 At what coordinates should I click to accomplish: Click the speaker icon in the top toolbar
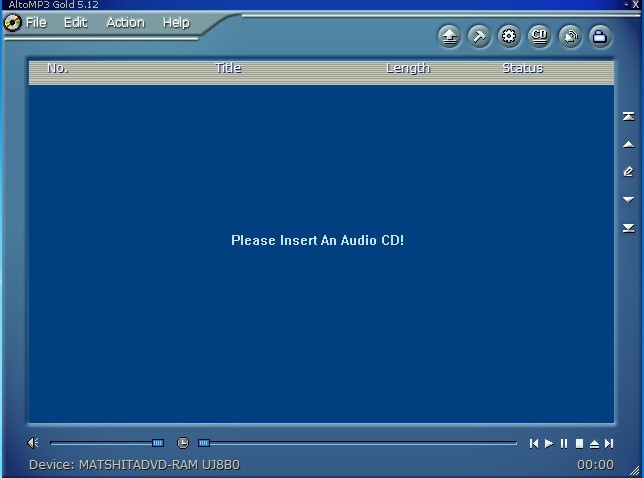click(569, 37)
